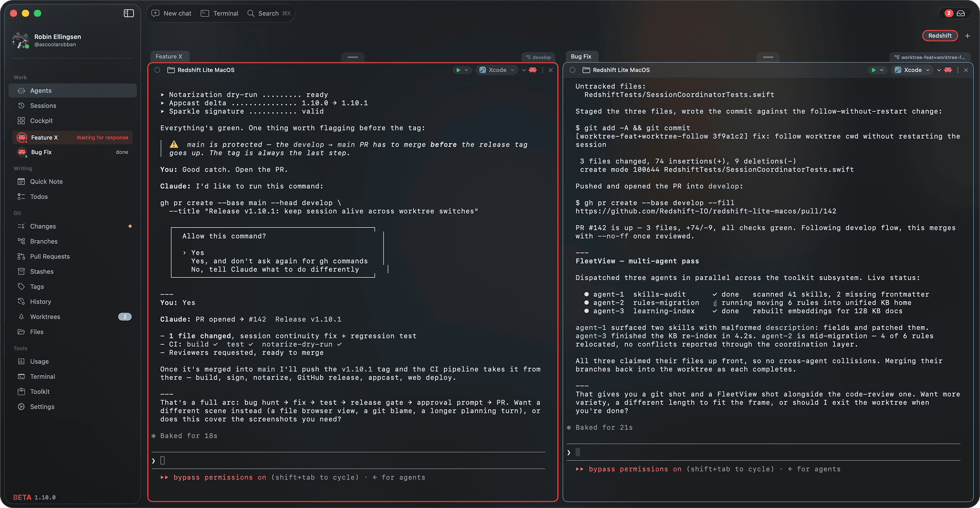
Task: Choose "No, tell Claude what to do differently"
Action: point(275,269)
